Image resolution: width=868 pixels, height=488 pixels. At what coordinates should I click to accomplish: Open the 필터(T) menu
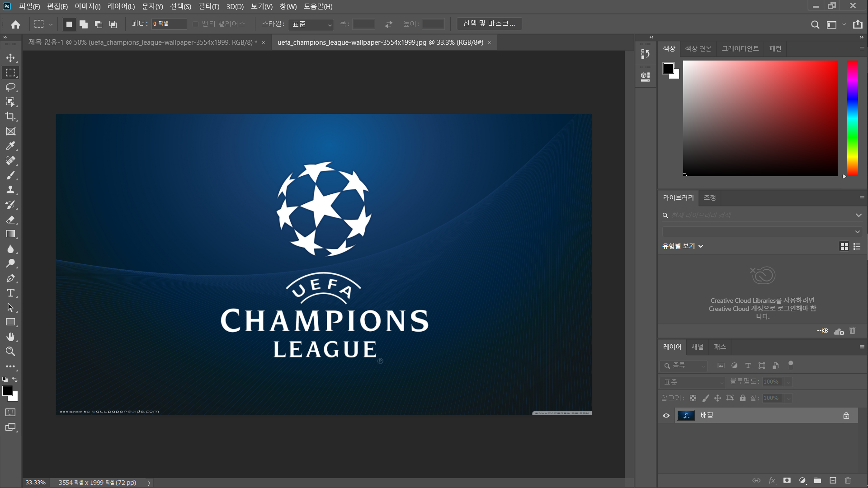point(208,6)
